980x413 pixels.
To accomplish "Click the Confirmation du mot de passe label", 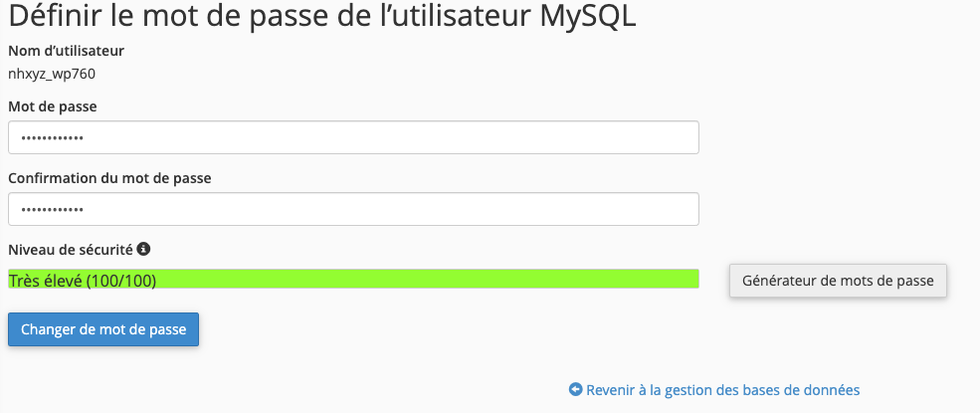I will 110,178.
